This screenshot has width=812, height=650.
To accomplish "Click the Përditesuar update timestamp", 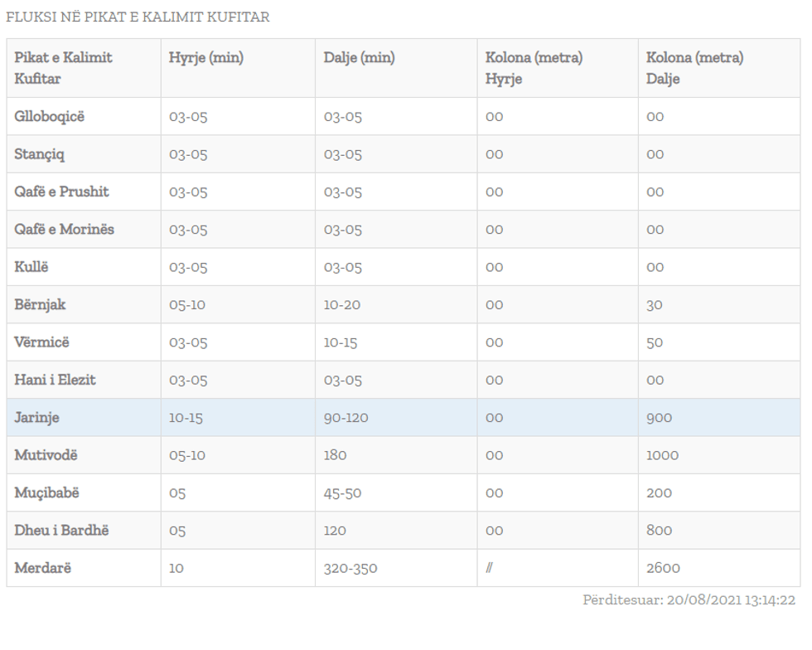I will pos(689,600).
